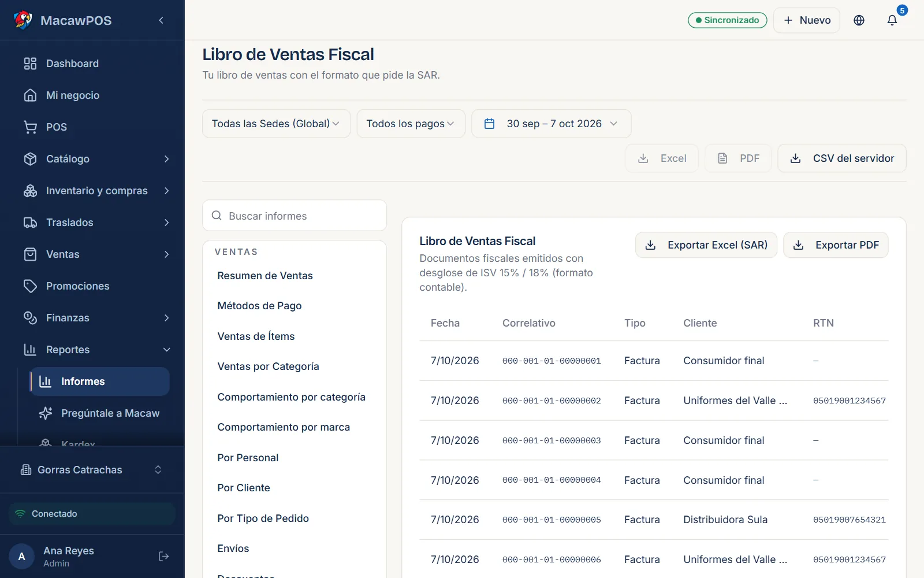Screen dimensions: 924x578
Task: Click the Sincronizado status badge
Action: 728,20
